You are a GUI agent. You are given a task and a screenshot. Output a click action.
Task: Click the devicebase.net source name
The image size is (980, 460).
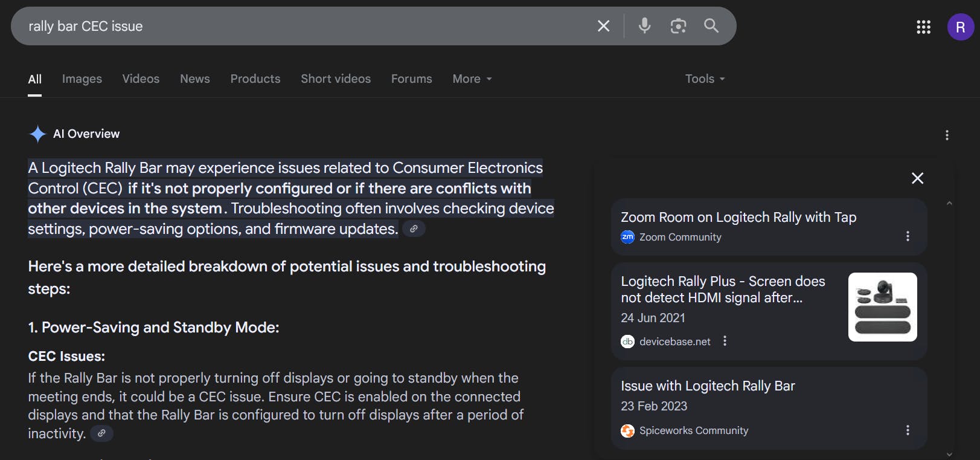tap(674, 342)
